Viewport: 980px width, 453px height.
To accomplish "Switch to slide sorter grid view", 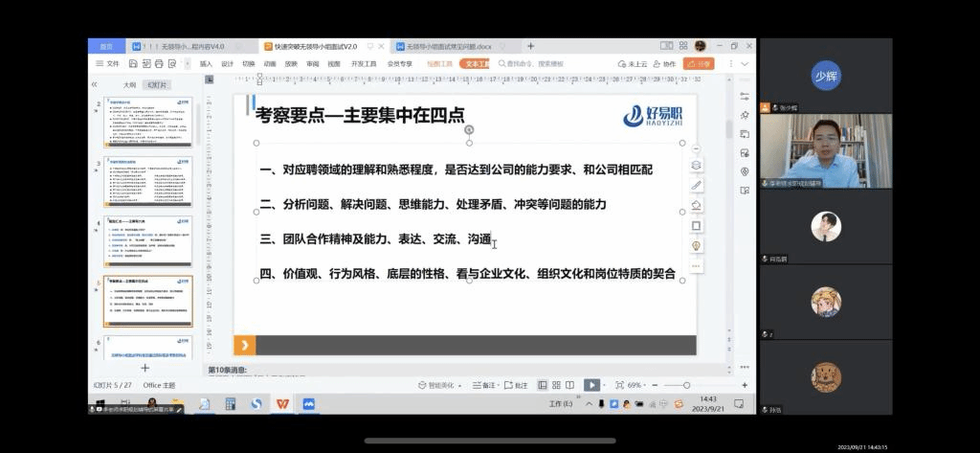I will (x=556, y=385).
